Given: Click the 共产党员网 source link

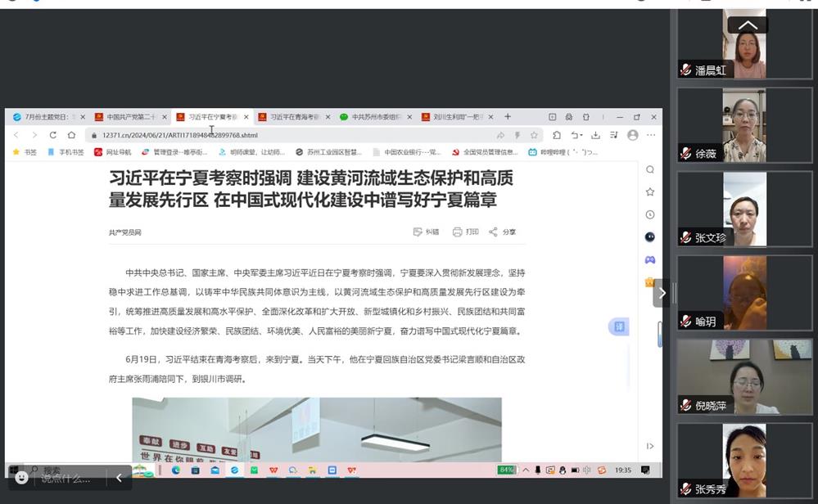Looking at the screenshot, I should point(125,232).
